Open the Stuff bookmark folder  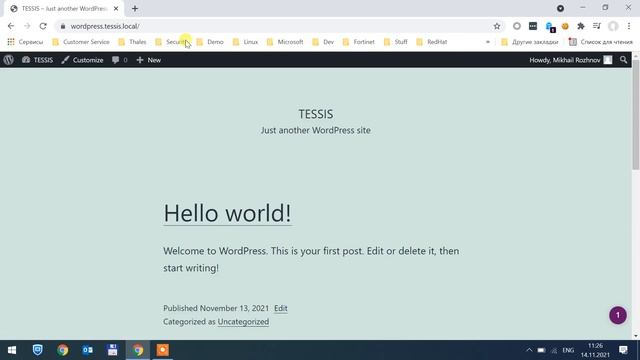coord(396,42)
